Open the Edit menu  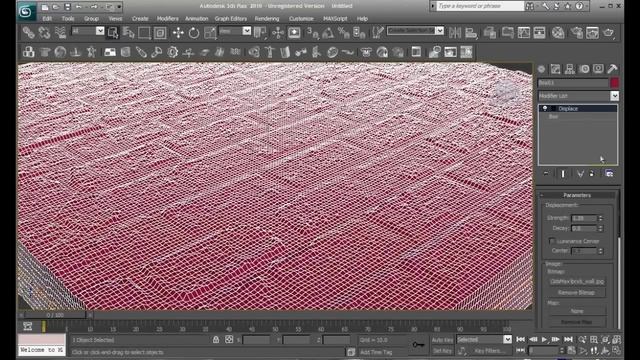(47, 19)
